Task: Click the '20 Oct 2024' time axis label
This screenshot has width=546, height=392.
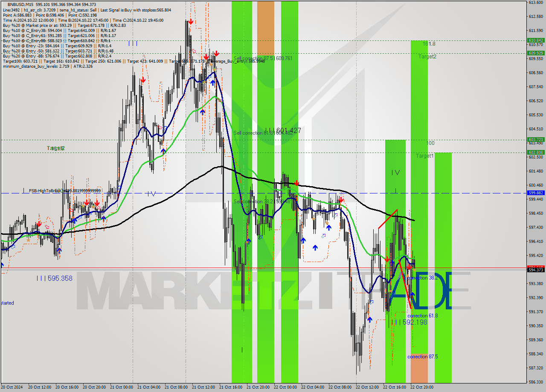Action: [12, 387]
